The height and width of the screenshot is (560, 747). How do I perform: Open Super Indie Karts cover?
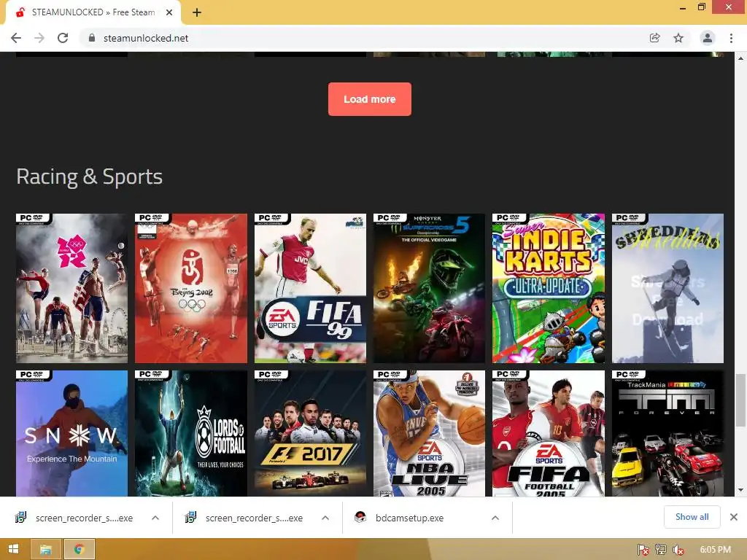click(x=549, y=288)
